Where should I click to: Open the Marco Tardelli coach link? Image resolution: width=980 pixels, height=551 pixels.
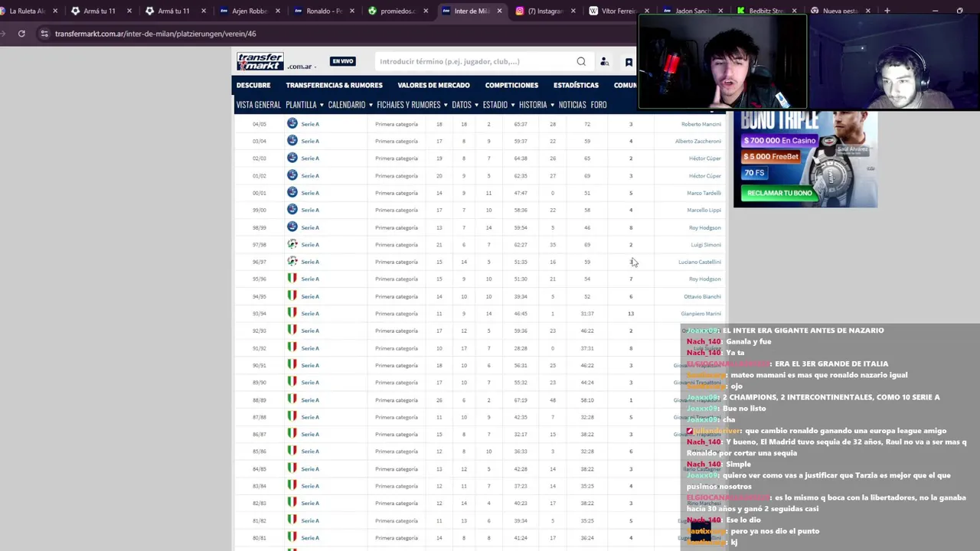(704, 193)
